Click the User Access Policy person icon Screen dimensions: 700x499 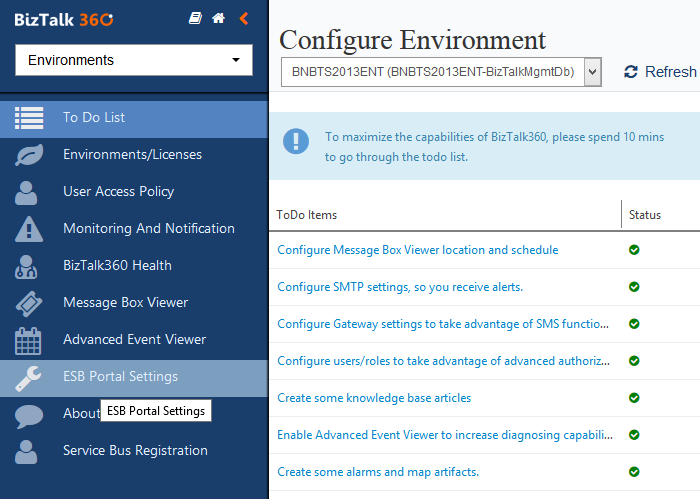click(x=29, y=191)
